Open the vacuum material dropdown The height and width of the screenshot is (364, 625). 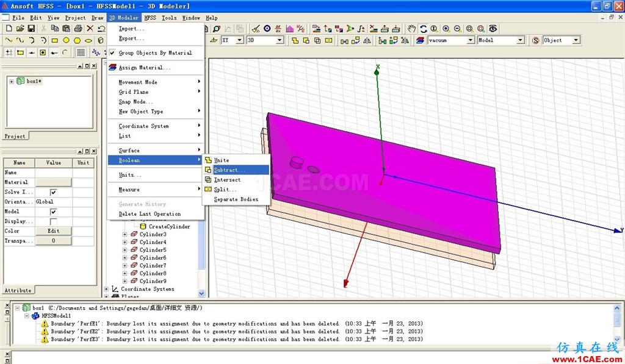tap(471, 40)
